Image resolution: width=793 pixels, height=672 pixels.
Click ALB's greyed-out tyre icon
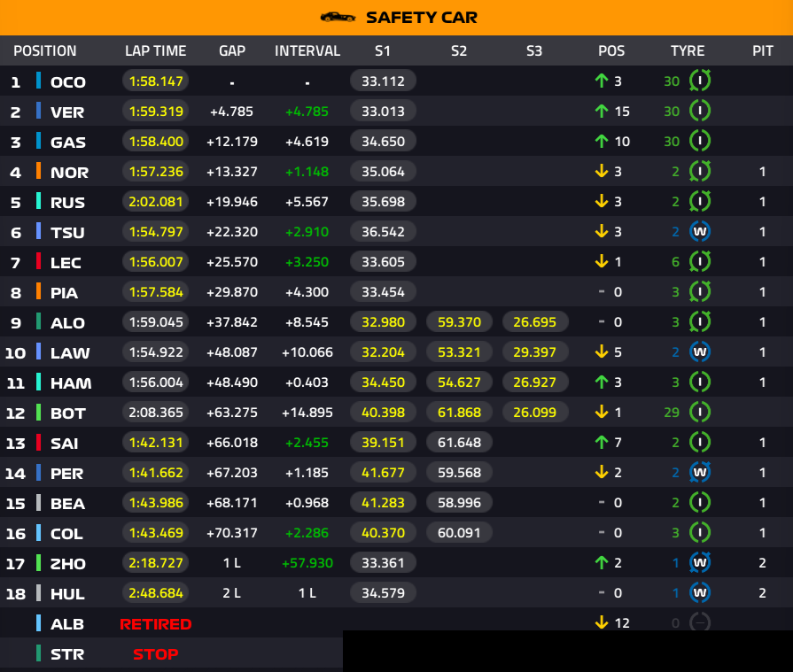tap(700, 623)
